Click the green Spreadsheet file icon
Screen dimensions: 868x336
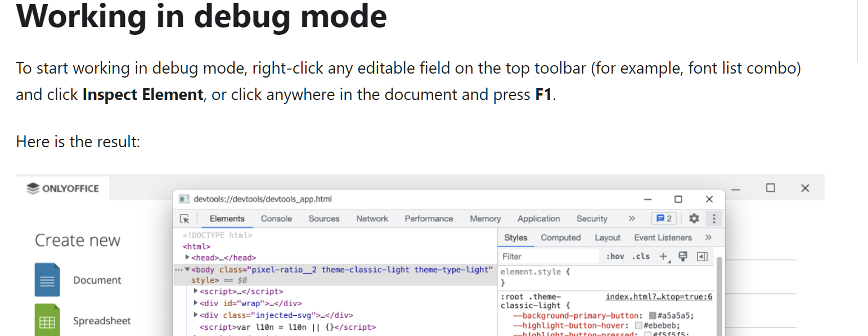tap(47, 320)
